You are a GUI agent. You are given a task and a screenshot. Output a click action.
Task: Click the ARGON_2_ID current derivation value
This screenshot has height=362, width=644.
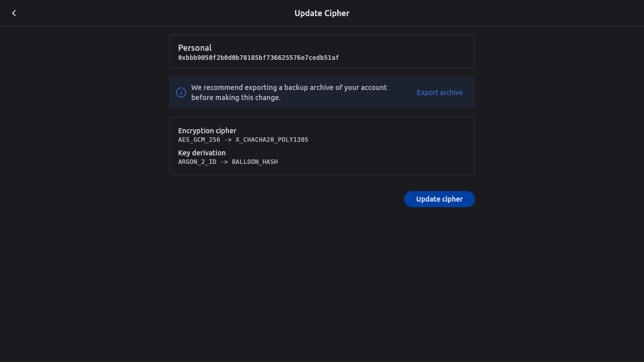197,162
